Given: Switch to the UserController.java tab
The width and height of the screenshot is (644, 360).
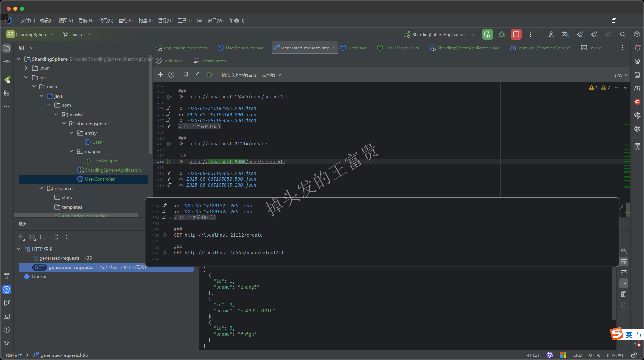Looking at the screenshot, I should click(241, 48).
